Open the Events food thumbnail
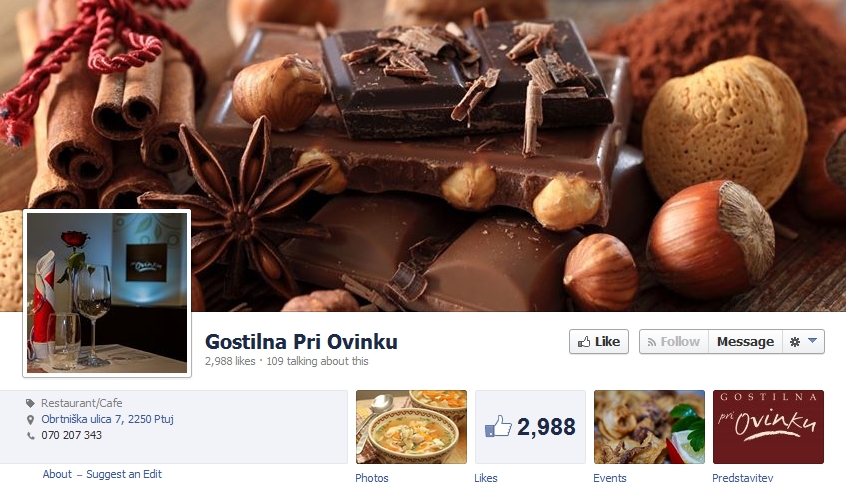846x498 pixels. click(649, 427)
